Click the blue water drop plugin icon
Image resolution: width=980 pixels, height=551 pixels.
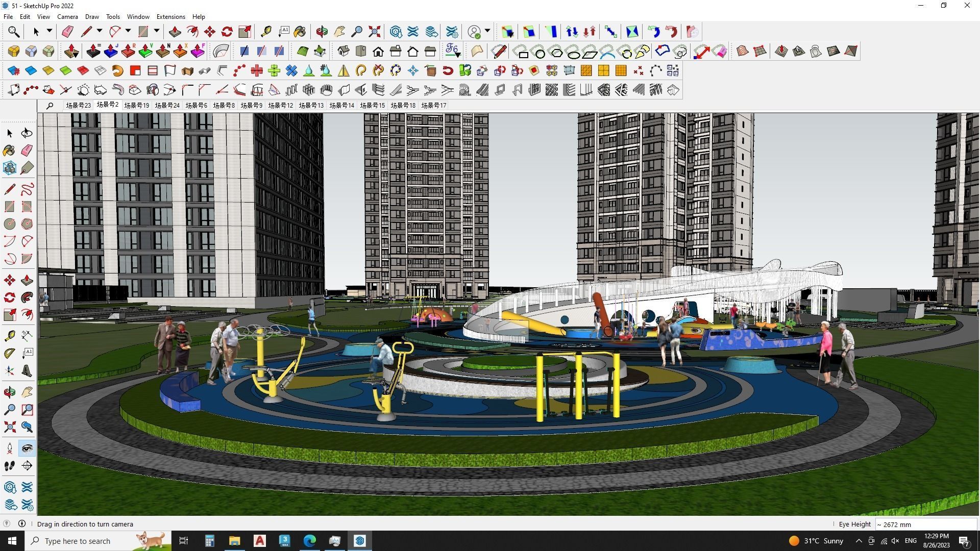coord(309,71)
